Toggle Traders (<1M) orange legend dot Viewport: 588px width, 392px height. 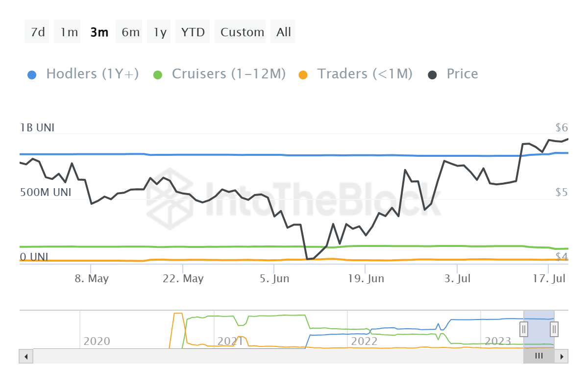click(303, 74)
